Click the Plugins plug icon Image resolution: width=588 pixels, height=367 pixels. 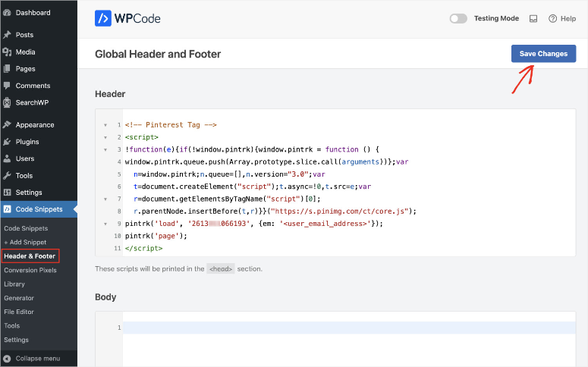pyautogui.click(x=7, y=142)
